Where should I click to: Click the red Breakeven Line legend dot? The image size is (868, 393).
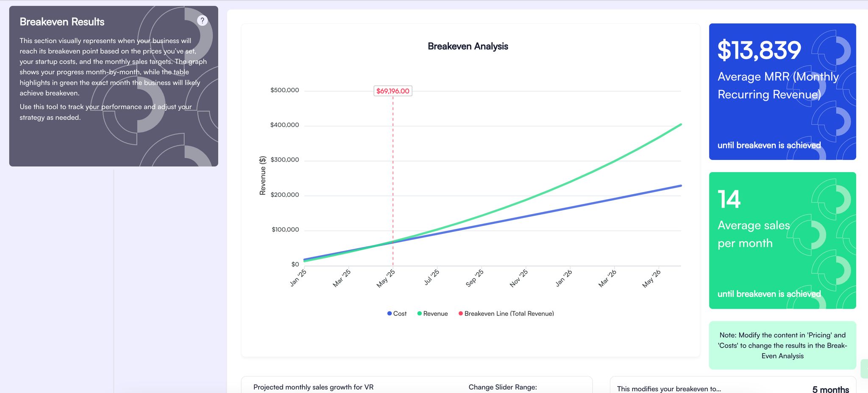(461, 314)
